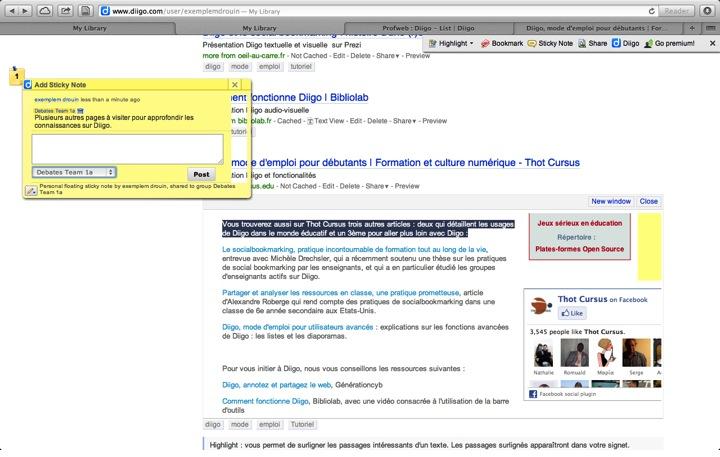The width and height of the screenshot is (720, 457).
Task: Go forward with the browser forward arrow
Action: 26,11
